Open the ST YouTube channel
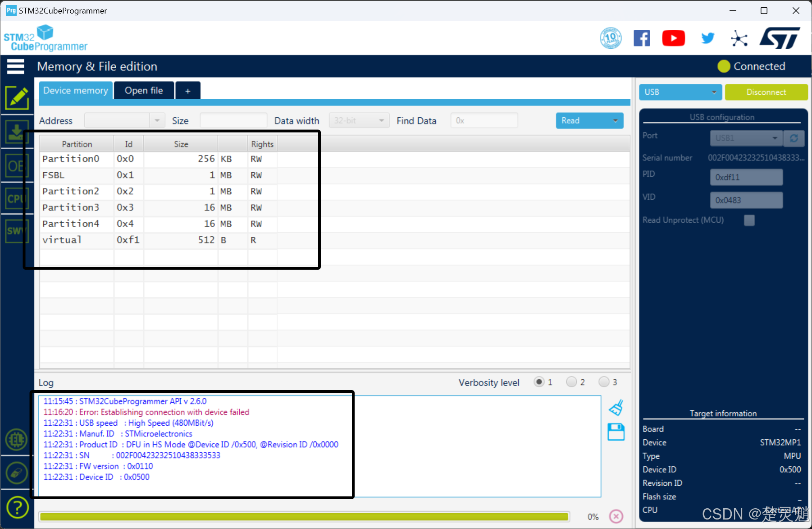 click(674, 38)
